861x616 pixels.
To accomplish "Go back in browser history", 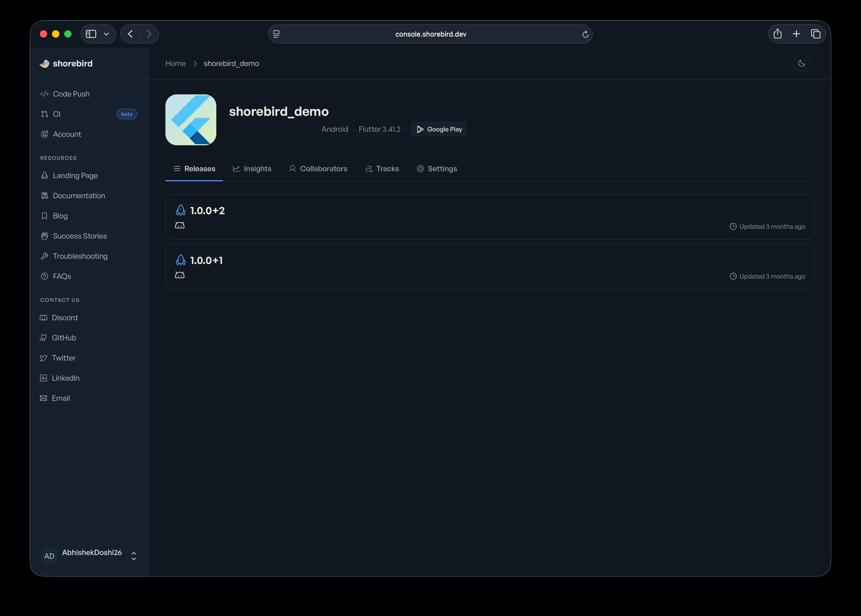I will 130,34.
